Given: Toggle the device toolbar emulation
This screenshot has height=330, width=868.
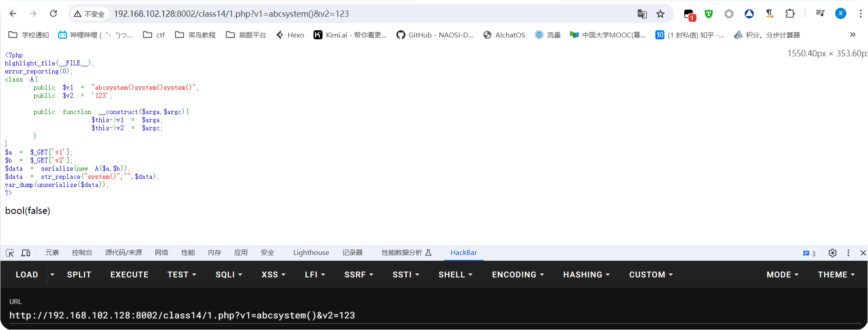Looking at the screenshot, I should 26,253.
